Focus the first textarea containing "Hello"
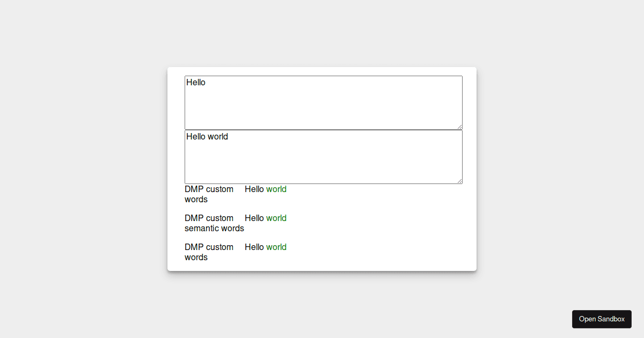Image resolution: width=644 pixels, height=338 pixels. click(324, 102)
